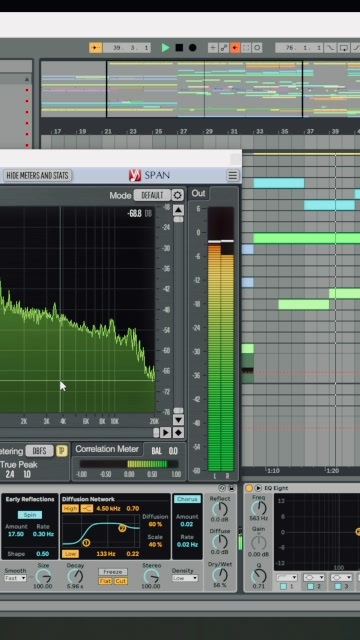Click the EQ Eight fold triangle icon

tap(258, 488)
